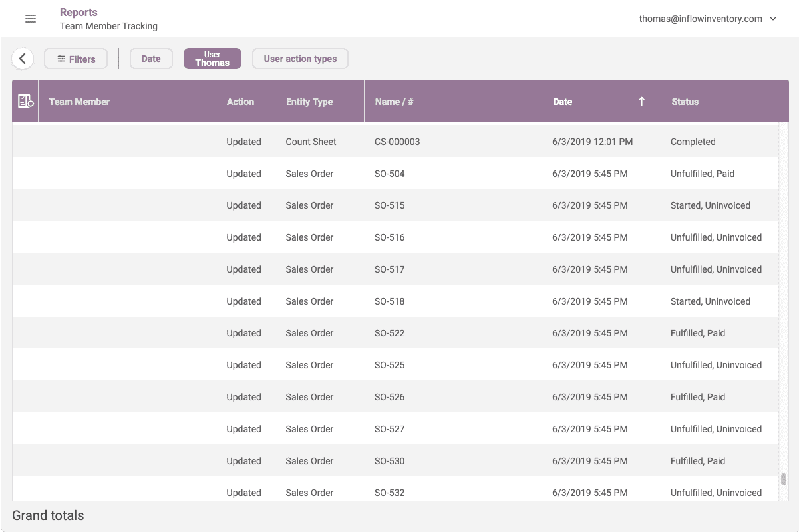
Task: Click the vertical scrollbar thumb of the table
Action: [x=784, y=479]
